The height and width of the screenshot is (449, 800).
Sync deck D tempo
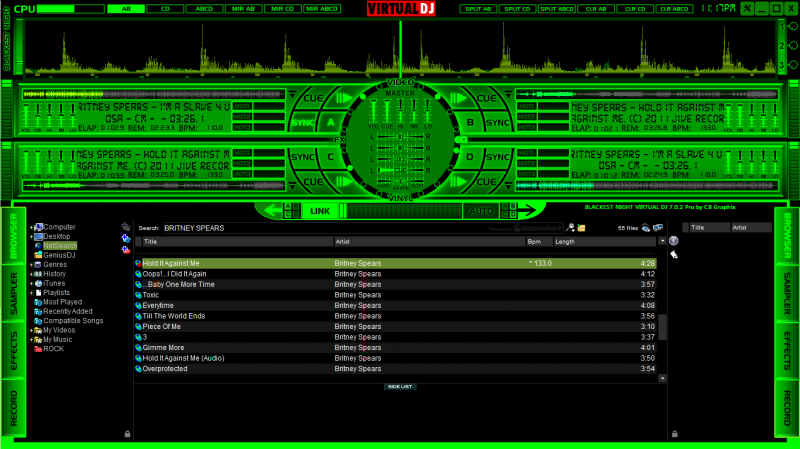(497, 157)
